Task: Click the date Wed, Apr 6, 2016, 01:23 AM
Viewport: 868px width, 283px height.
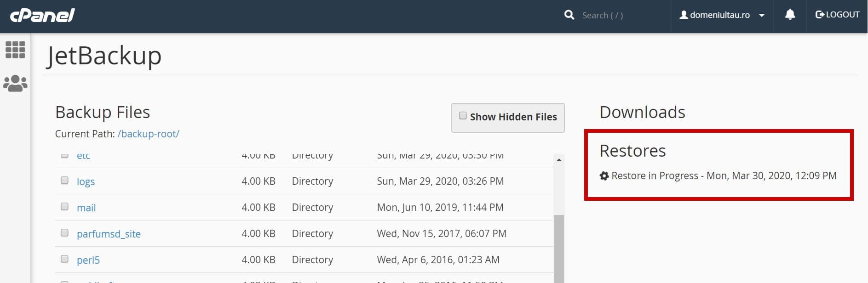Action: [x=438, y=260]
